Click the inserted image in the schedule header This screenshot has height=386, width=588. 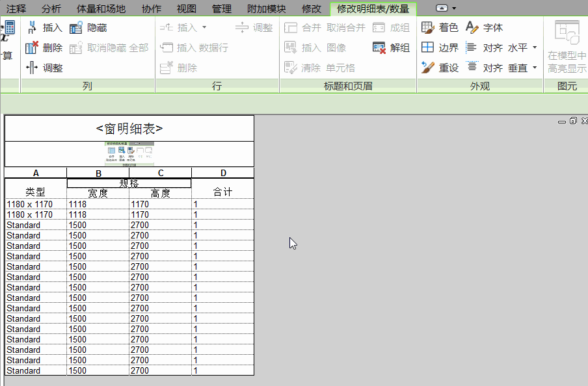129,154
